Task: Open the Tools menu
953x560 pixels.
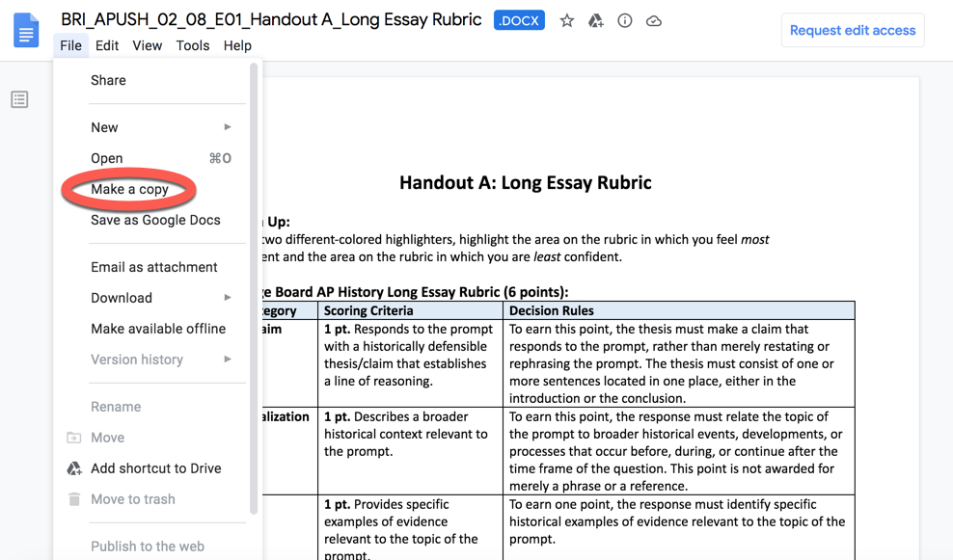Action: (x=193, y=45)
